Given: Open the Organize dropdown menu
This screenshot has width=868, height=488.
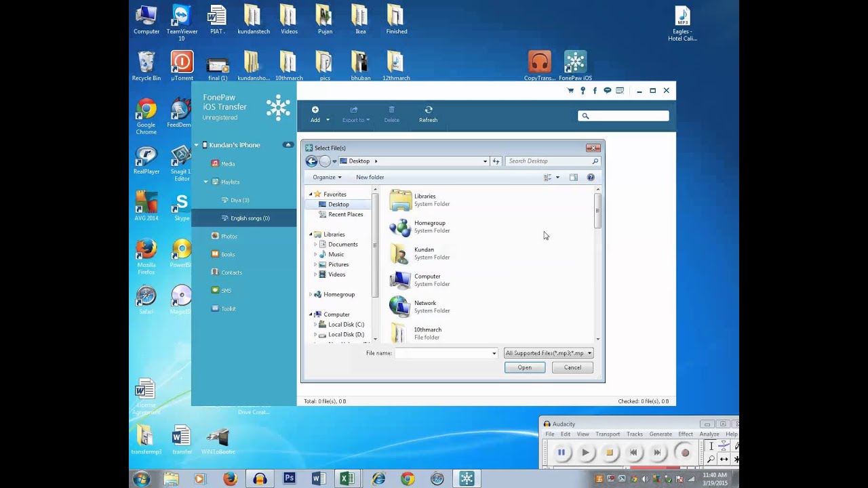Looking at the screenshot, I should (327, 177).
